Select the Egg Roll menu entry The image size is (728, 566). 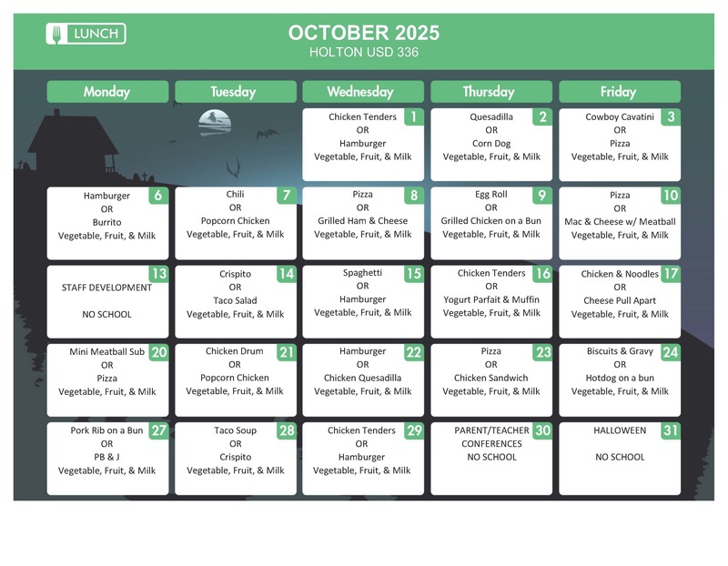pyautogui.click(x=490, y=195)
